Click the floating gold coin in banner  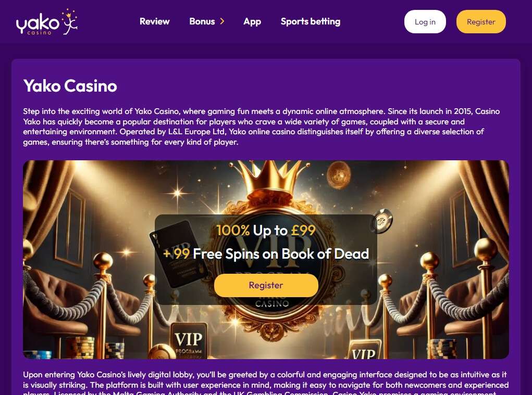[338, 174]
